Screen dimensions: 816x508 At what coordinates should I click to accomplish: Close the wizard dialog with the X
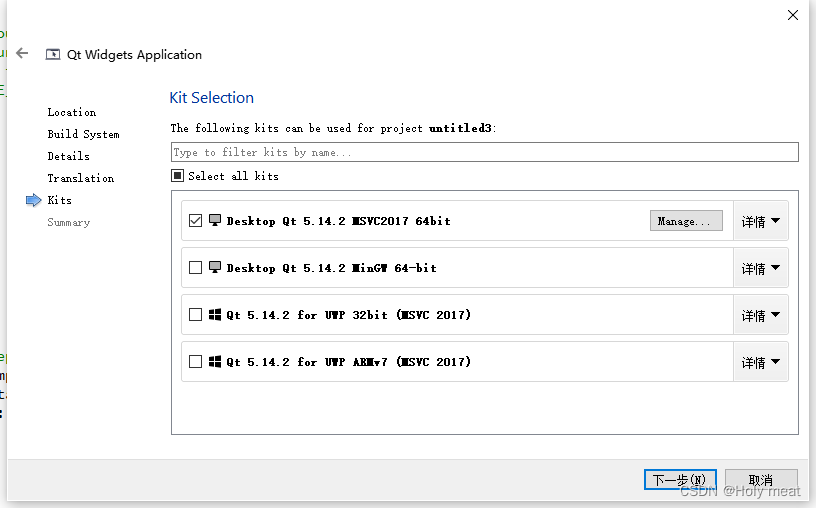tap(793, 15)
